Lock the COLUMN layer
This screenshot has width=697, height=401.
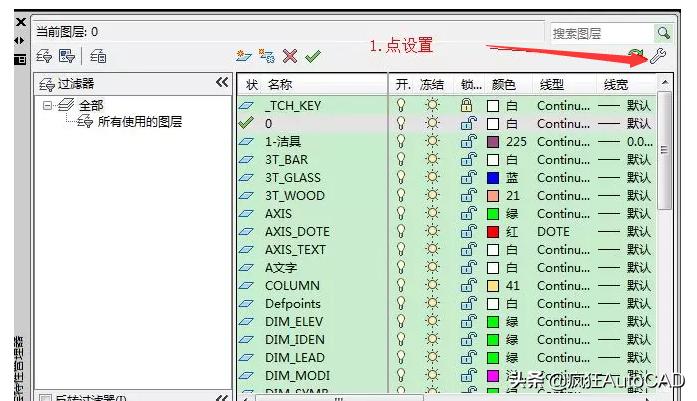[x=469, y=285]
